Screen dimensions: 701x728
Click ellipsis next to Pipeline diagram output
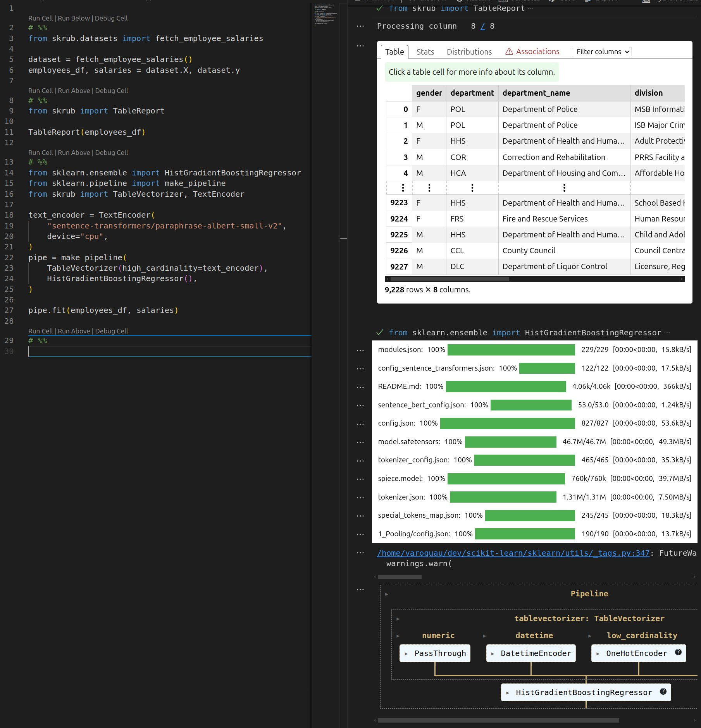(x=360, y=590)
